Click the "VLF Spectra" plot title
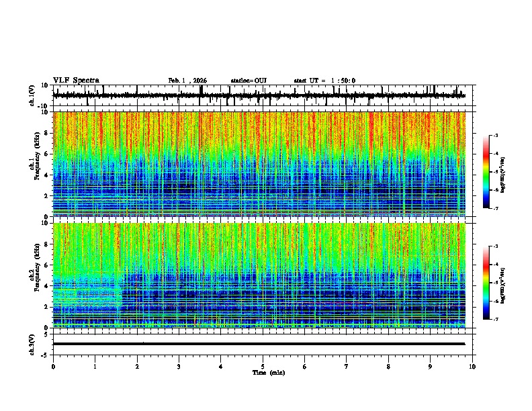532x411 pixels. (76, 81)
